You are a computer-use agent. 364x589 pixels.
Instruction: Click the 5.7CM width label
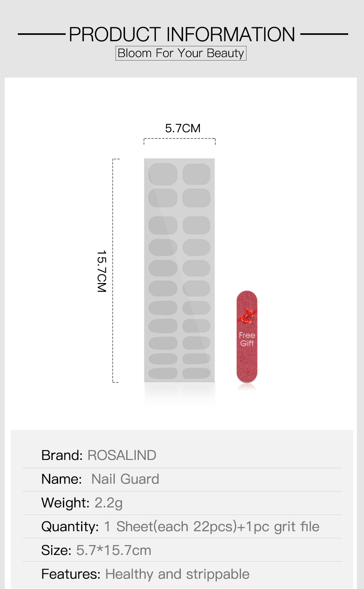tap(183, 128)
